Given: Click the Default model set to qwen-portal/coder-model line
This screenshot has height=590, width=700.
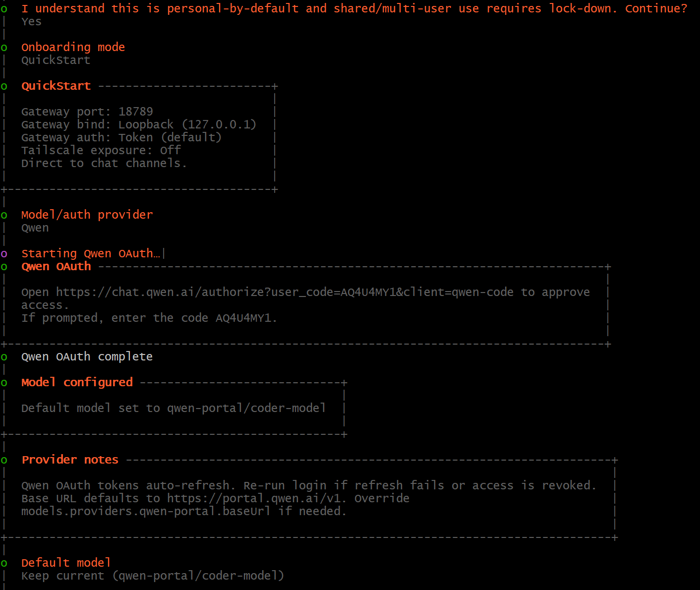Looking at the screenshot, I should click(x=174, y=409).
